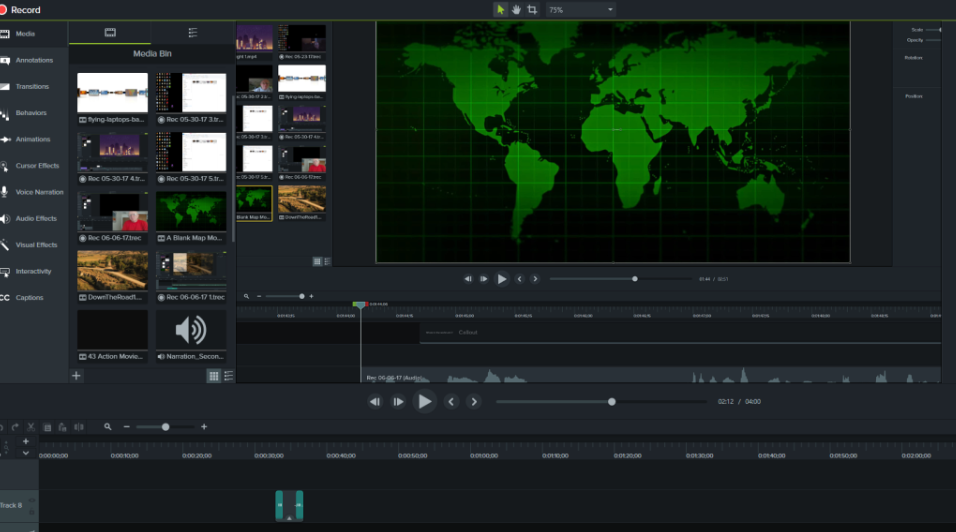Switch Media Bin to thumbnail grid view
The image size is (956, 532).
(213, 376)
